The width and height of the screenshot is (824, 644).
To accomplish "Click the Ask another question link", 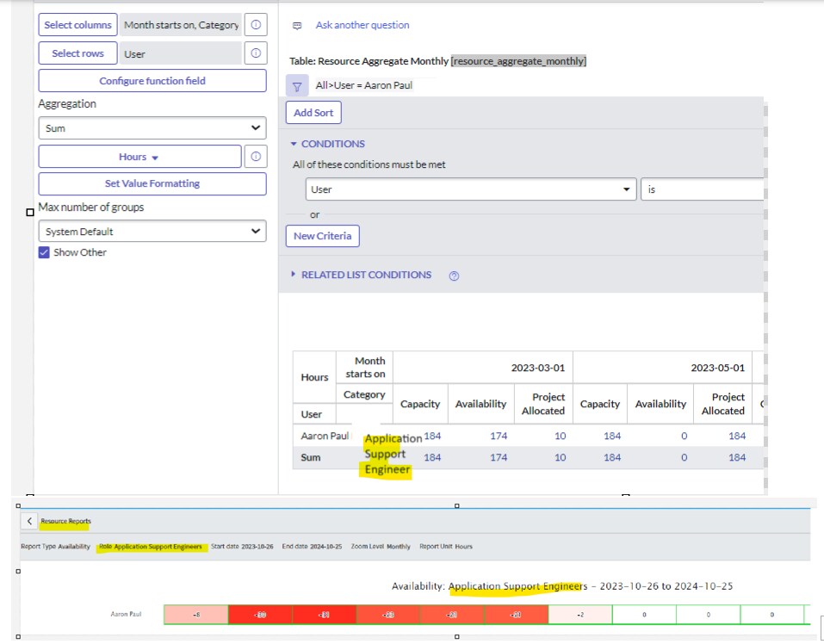I will point(362,25).
